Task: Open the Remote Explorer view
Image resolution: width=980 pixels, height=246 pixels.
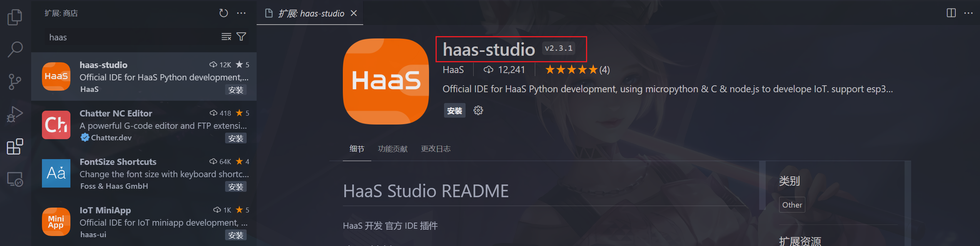Action: [x=15, y=179]
